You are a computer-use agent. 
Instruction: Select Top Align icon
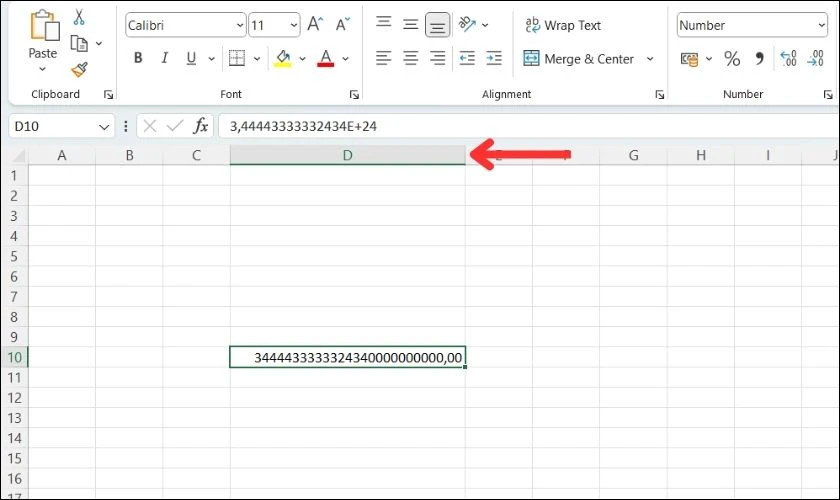[384, 22]
